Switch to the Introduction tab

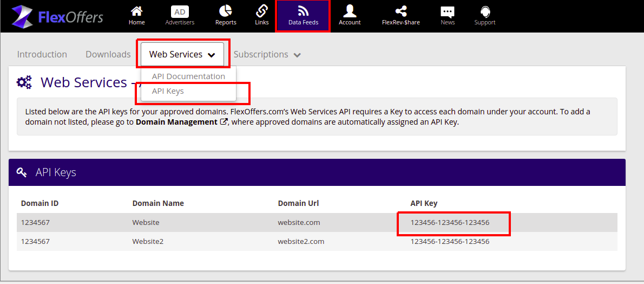[42, 54]
